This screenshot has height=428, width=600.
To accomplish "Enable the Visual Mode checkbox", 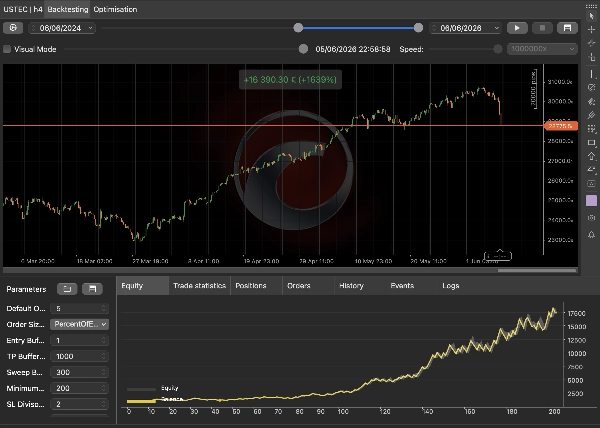I will click(x=7, y=49).
